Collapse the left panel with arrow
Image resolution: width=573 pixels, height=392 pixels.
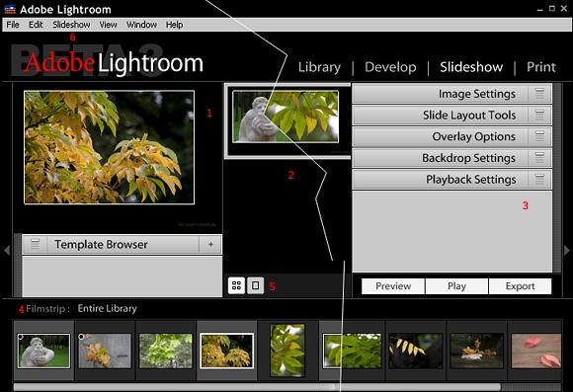(x=6, y=250)
